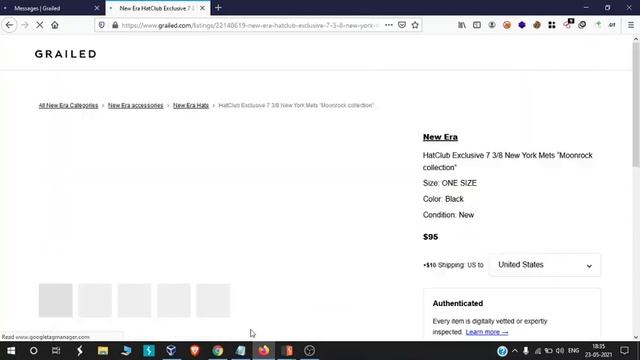Switch to Firefox in taskbar

click(x=264, y=351)
